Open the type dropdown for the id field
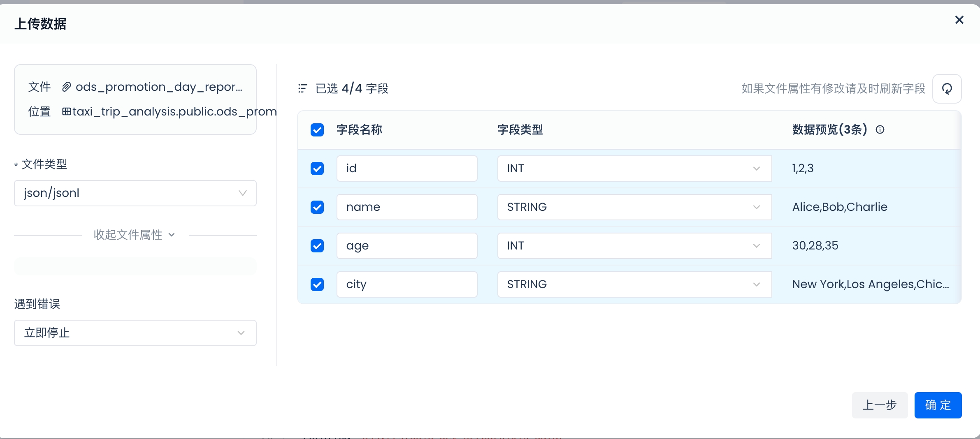Viewport: 980px width, 439px height. click(x=634, y=169)
